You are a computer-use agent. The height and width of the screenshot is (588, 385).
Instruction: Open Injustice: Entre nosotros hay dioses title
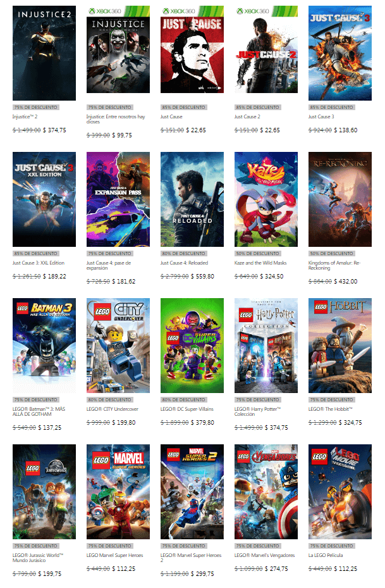(116, 119)
